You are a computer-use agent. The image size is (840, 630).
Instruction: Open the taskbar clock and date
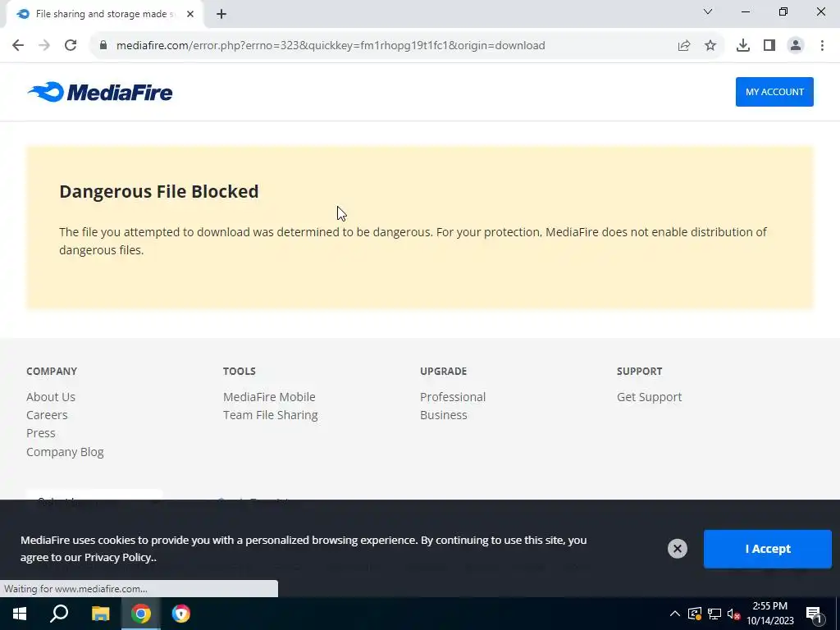click(x=769, y=614)
